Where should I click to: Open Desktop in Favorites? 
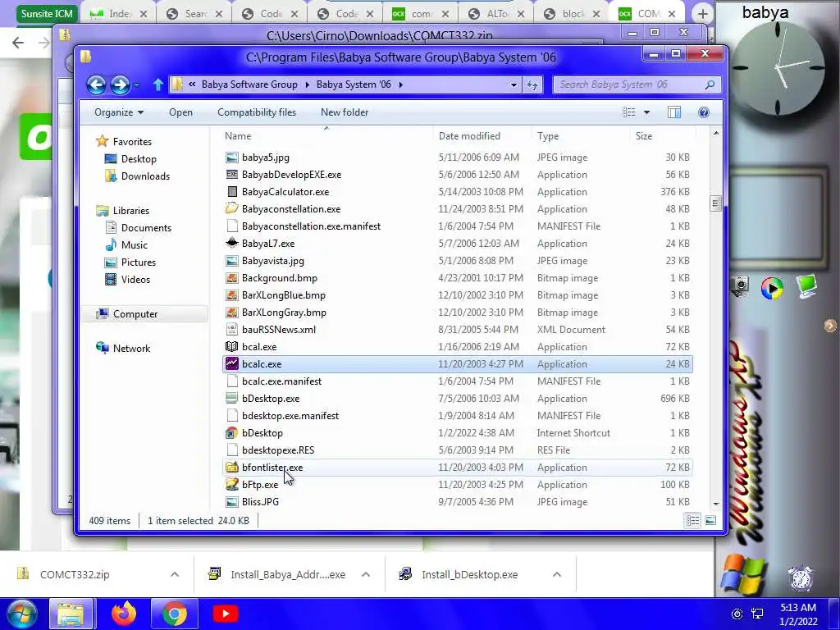coord(138,159)
